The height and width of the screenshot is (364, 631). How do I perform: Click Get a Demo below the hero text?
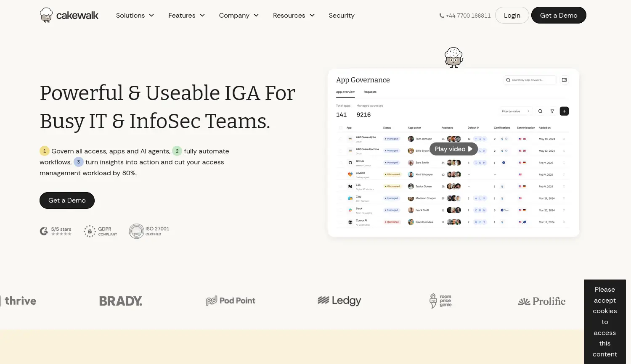pyautogui.click(x=67, y=200)
